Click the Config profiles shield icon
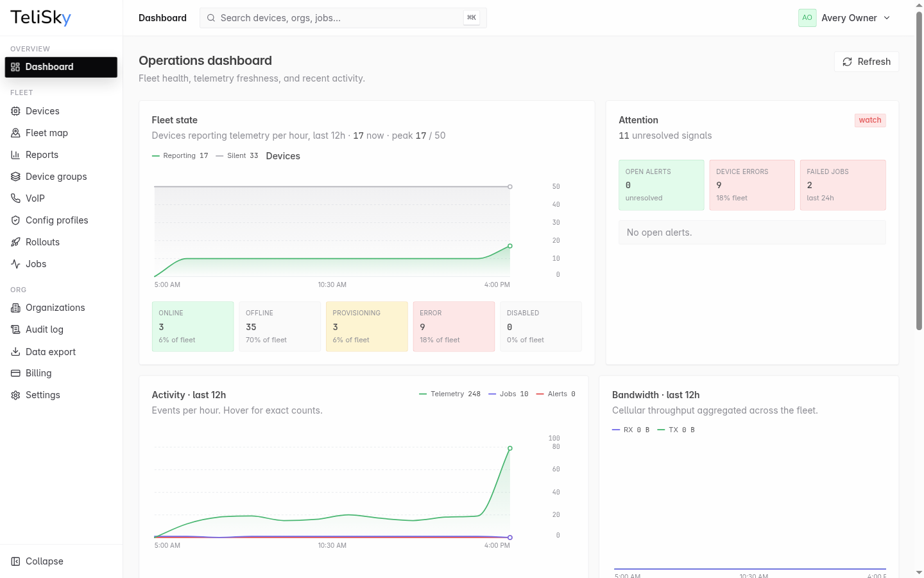 (15, 220)
